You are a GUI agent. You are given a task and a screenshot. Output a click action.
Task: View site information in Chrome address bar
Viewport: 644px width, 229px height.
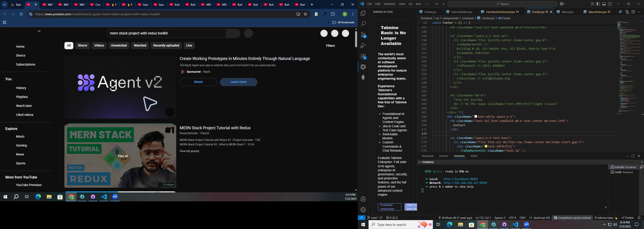click(30, 14)
